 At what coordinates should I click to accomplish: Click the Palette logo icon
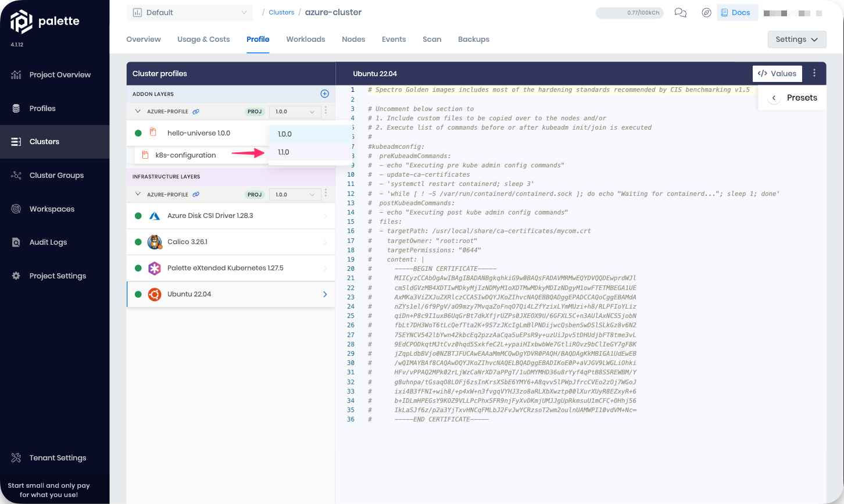coord(22,22)
